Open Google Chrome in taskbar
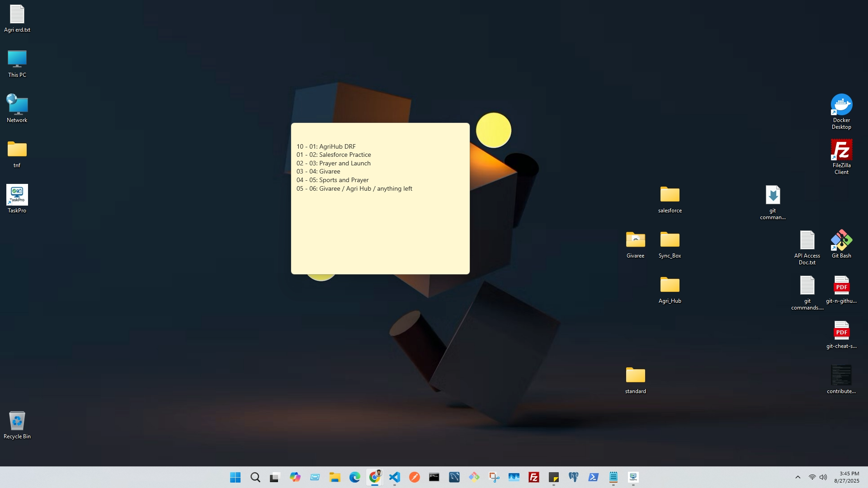Image resolution: width=868 pixels, height=488 pixels. click(375, 477)
